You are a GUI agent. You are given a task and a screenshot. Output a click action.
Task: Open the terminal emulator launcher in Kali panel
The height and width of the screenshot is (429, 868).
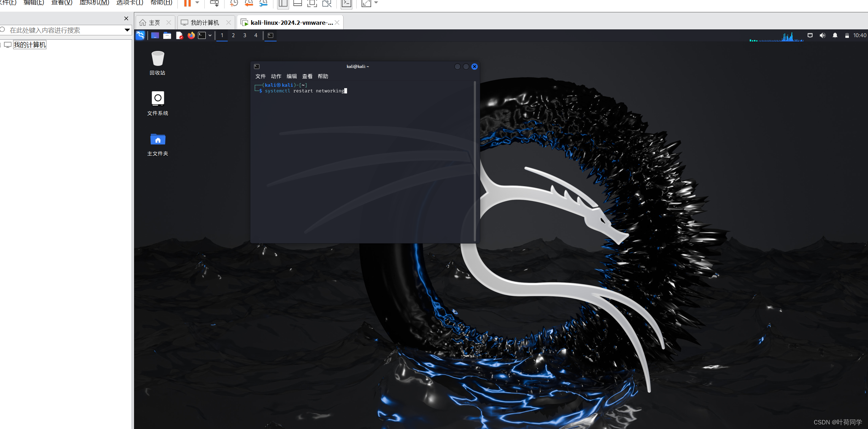coord(202,35)
